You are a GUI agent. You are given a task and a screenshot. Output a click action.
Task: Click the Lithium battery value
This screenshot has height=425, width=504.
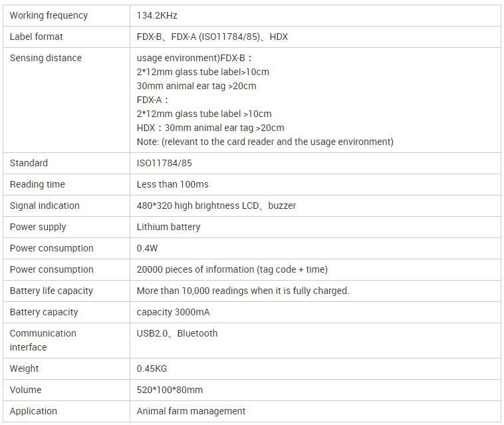coord(168,227)
